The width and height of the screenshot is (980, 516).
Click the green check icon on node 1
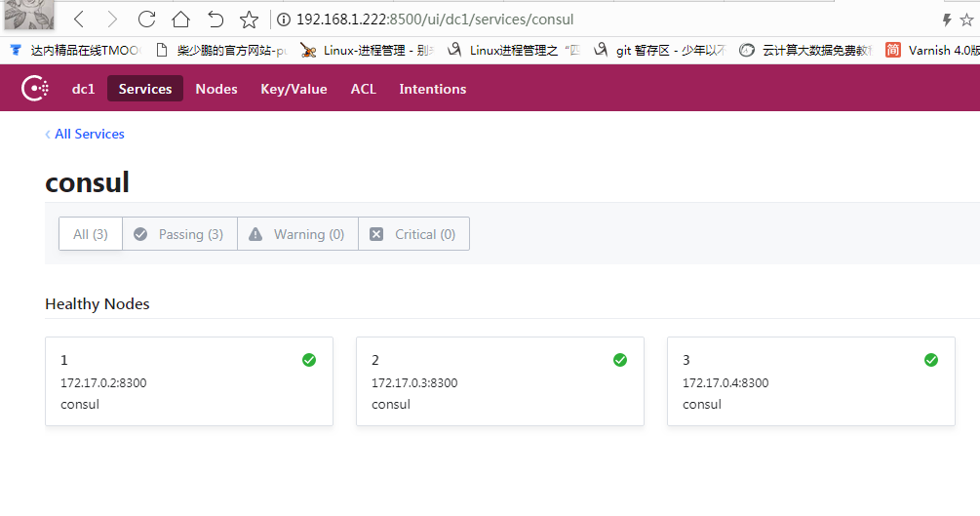click(309, 360)
